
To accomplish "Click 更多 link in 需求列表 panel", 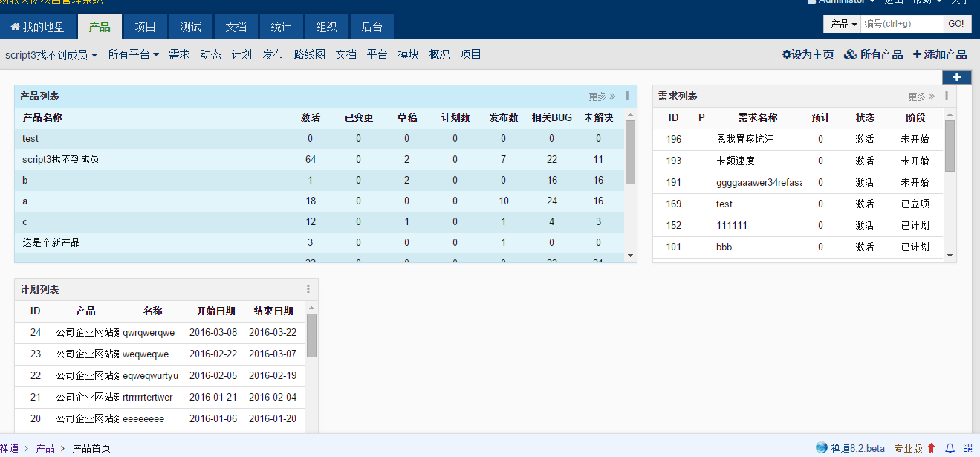I will [921, 97].
